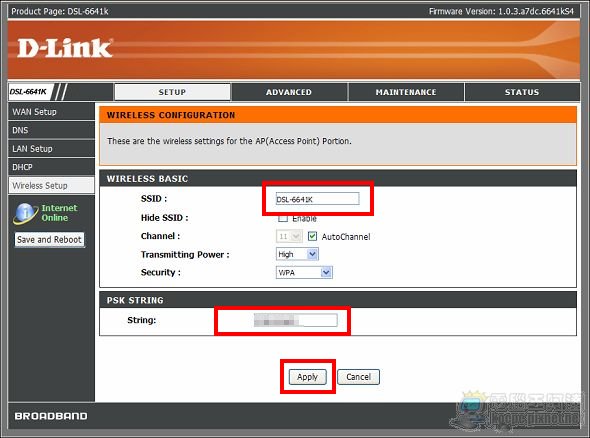Click the D-Link logo
590x438 pixels.
[64, 49]
